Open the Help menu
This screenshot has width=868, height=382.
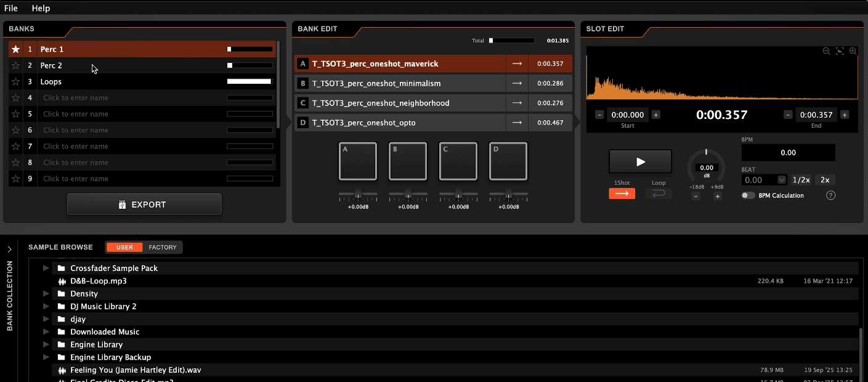(41, 8)
